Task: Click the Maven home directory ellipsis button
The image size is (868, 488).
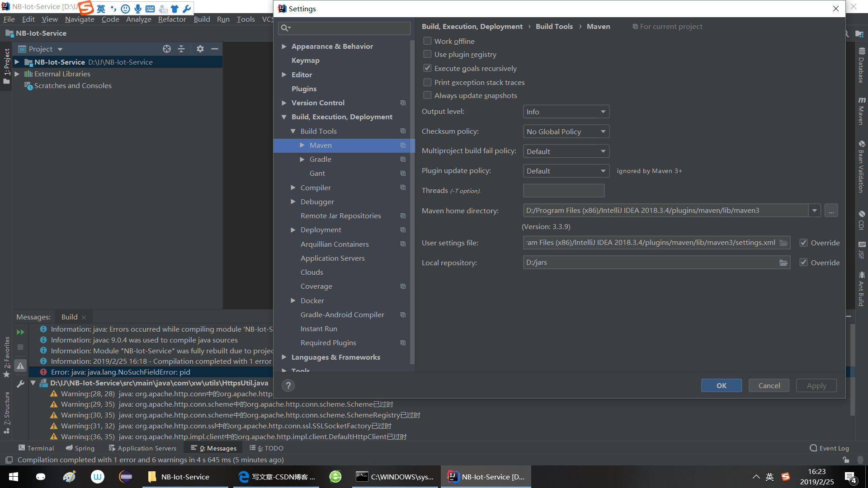Action: [x=831, y=211]
